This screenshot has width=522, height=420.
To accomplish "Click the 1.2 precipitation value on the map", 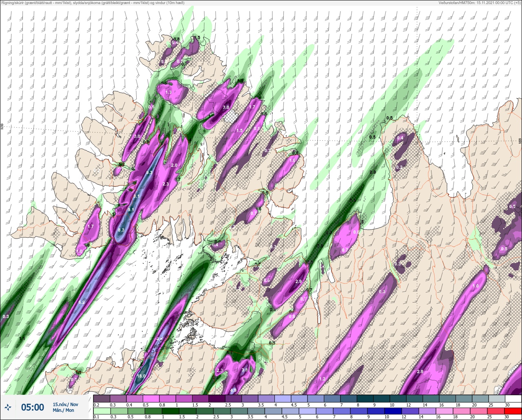I will 322,379.
